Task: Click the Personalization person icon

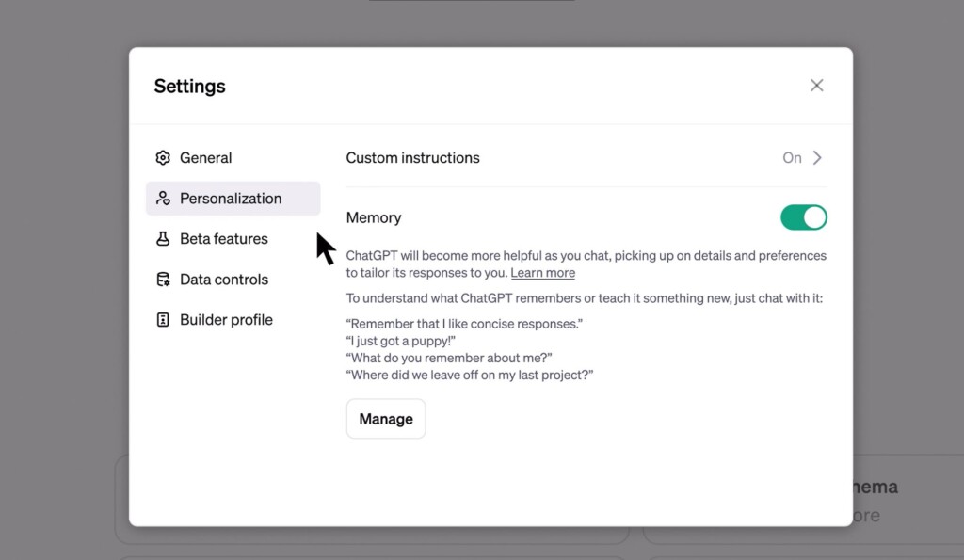Action: (162, 198)
